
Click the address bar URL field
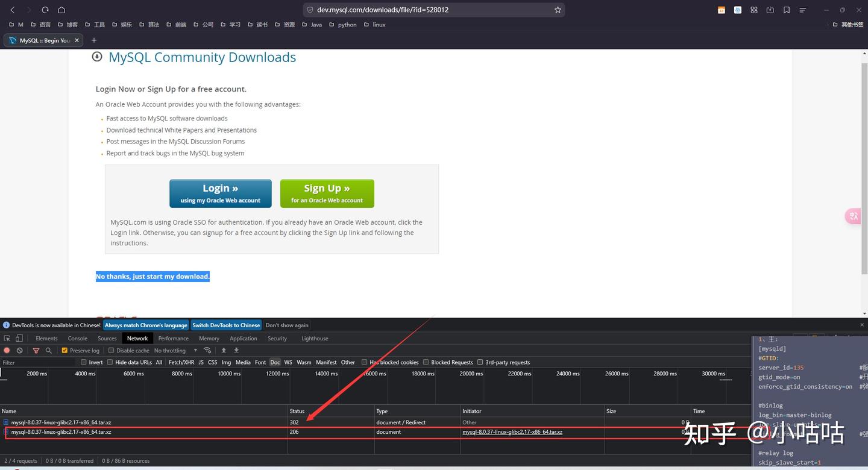[x=433, y=10]
